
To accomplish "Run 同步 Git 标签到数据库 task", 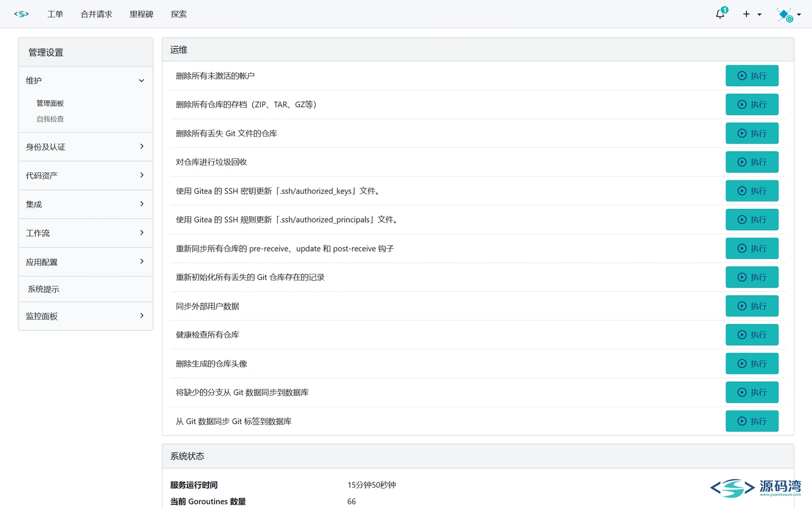I will tap(752, 421).
